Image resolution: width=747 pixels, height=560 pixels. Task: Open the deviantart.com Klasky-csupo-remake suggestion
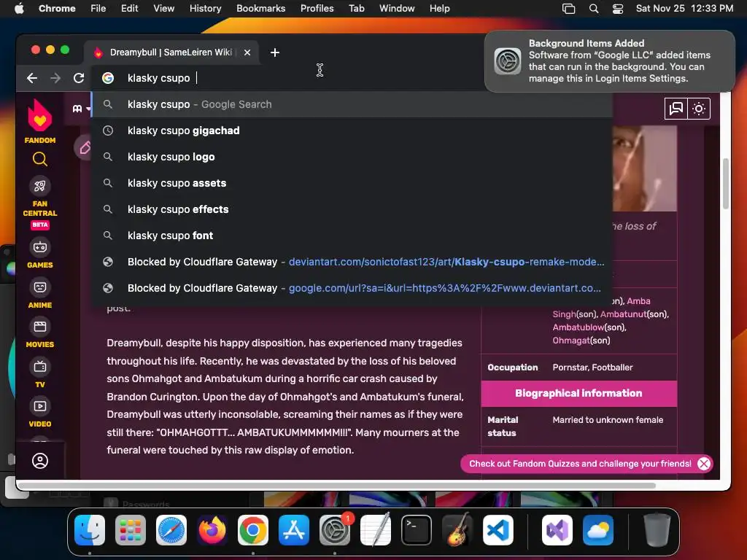(x=352, y=262)
